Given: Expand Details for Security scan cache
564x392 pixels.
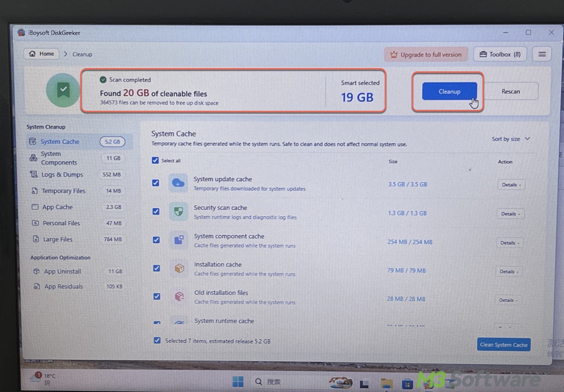Looking at the screenshot, I should pos(510,214).
